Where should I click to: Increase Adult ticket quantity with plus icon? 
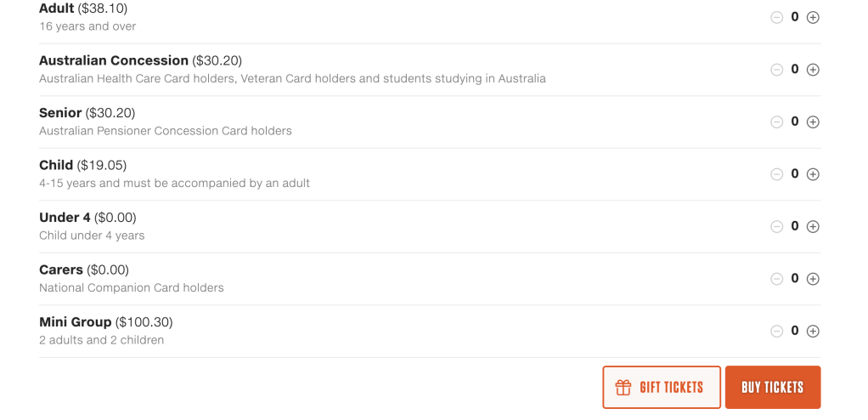point(813,17)
